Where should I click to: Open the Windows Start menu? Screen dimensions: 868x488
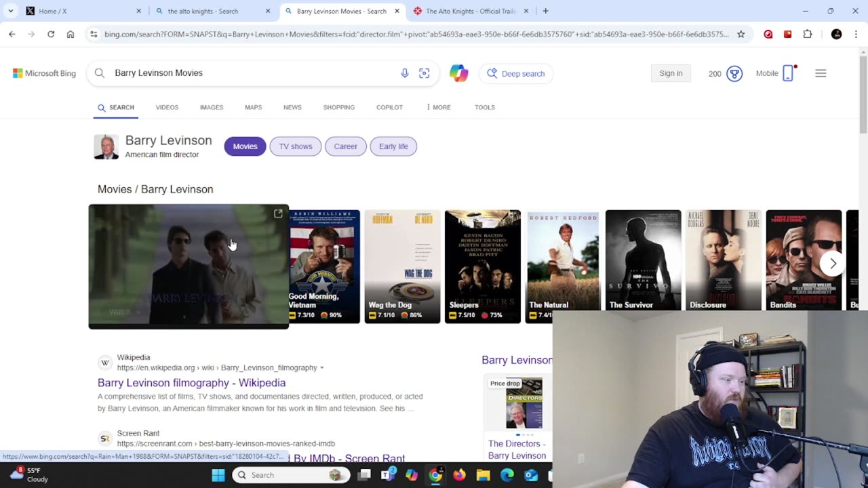218,475
